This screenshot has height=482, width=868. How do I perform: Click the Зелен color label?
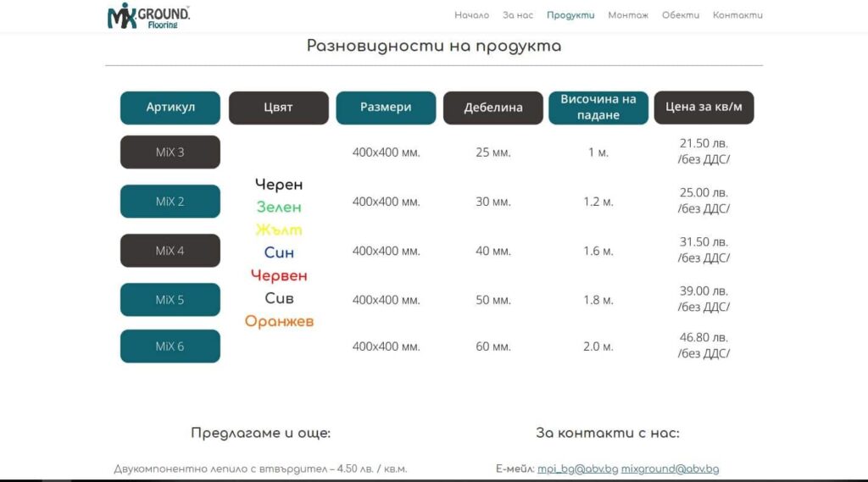(x=279, y=208)
